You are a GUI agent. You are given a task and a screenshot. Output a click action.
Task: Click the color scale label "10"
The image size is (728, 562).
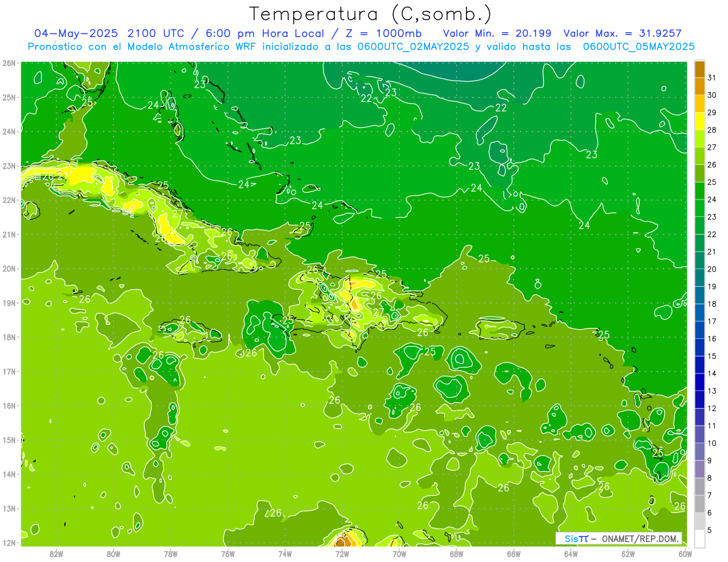click(x=712, y=443)
